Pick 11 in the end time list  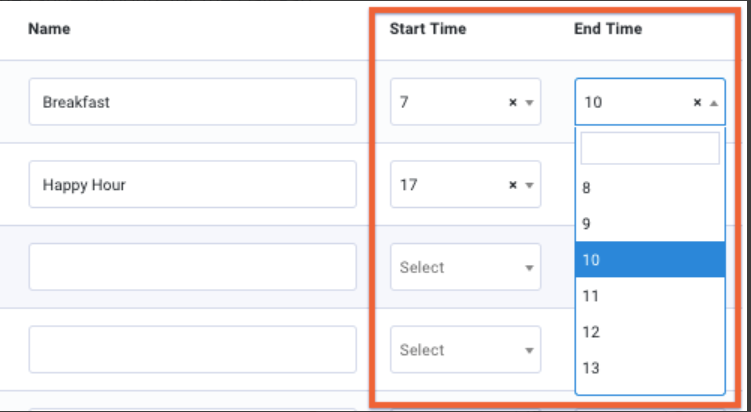pos(650,296)
